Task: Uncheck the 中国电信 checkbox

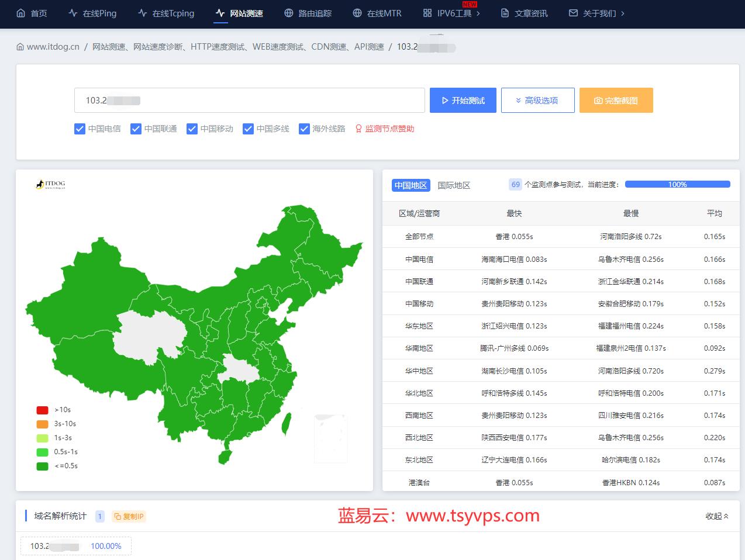Action: pos(80,129)
